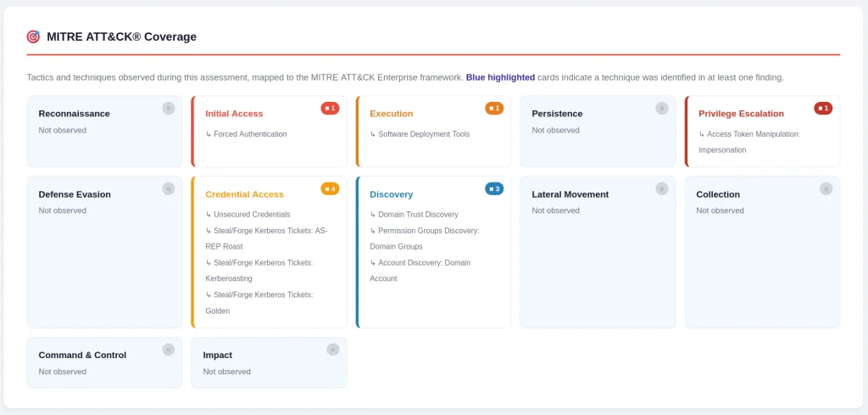The height and width of the screenshot is (415, 868).
Task: Click the blue badge showing 3 on Discovery
Action: pos(494,189)
